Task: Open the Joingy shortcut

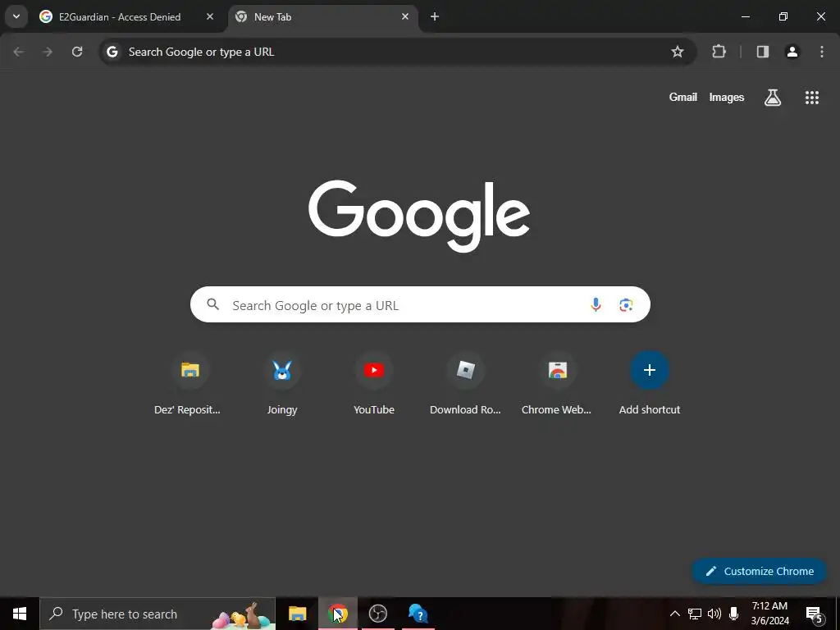Action: click(x=282, y=385)
